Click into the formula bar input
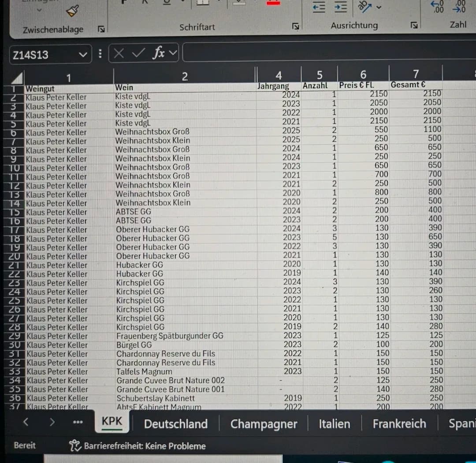This screenshot has height=463, width=476. click(x=329, y=52)
